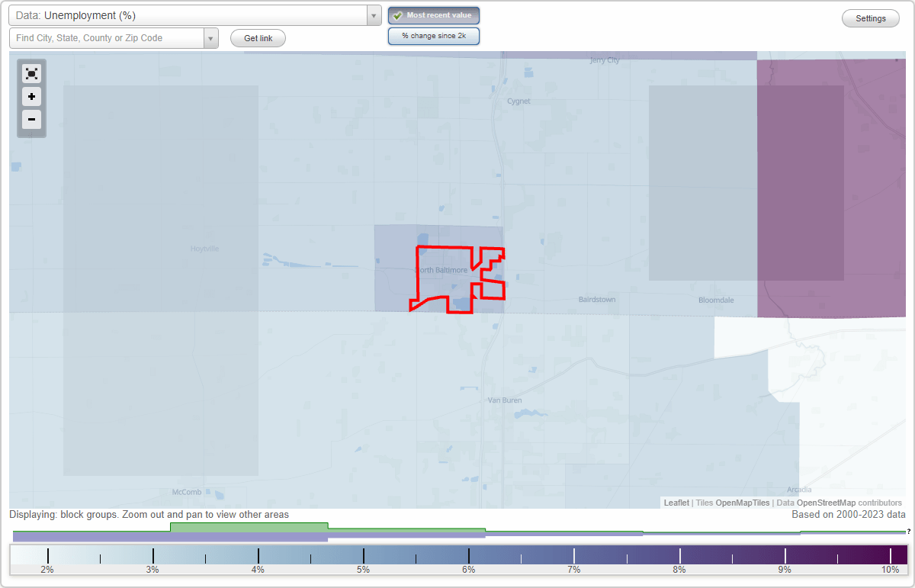This screenshot has height=588, width=915.
Task: Click the Jerry City label
Action: [605, 60]
